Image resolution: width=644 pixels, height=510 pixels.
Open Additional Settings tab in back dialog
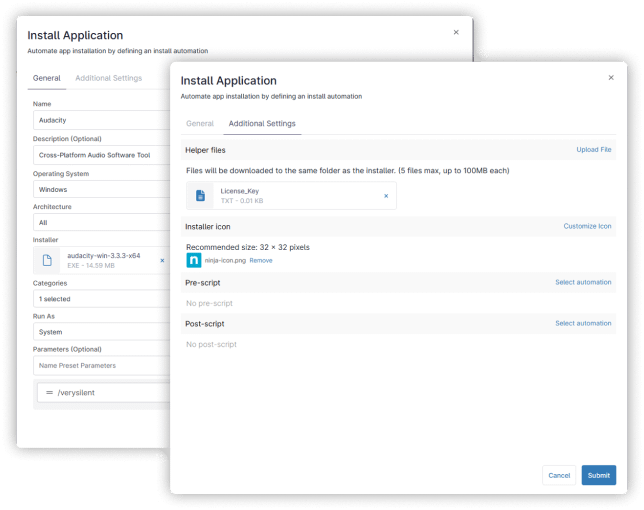108,78
